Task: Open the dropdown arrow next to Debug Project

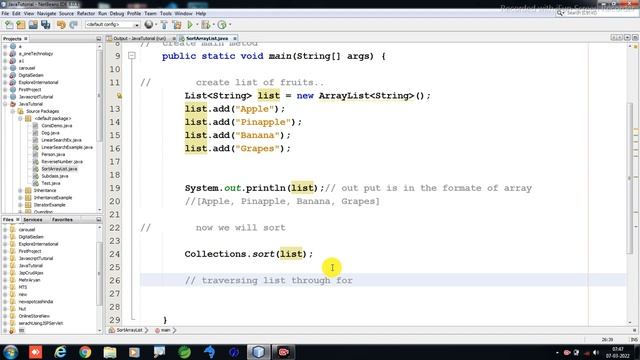Action: tap(213, 25)
